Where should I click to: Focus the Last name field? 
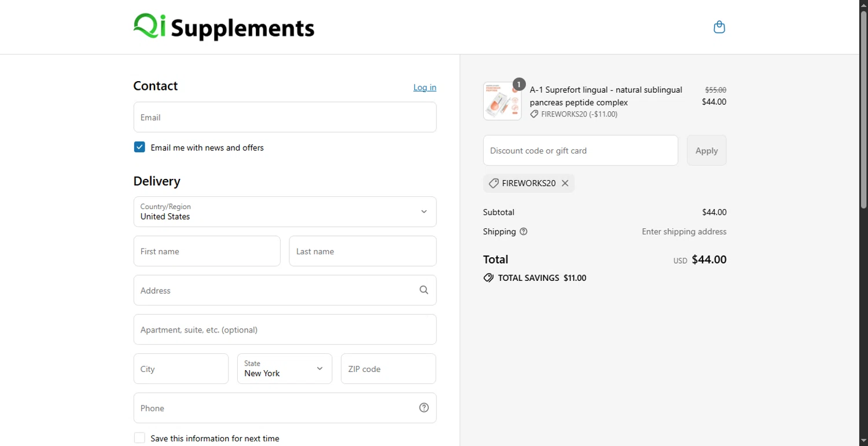click(x=363, y=251)
